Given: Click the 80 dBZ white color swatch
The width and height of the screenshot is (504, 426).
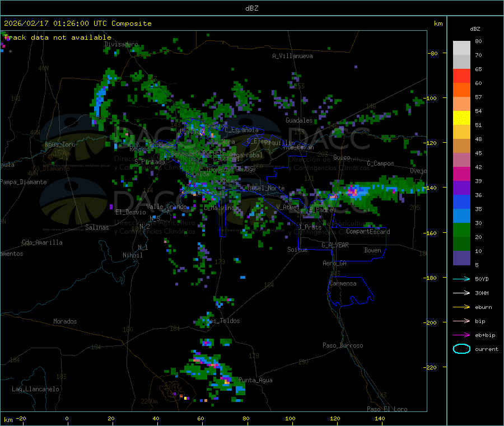Looking at the screenshot, I should coord(461,48).
